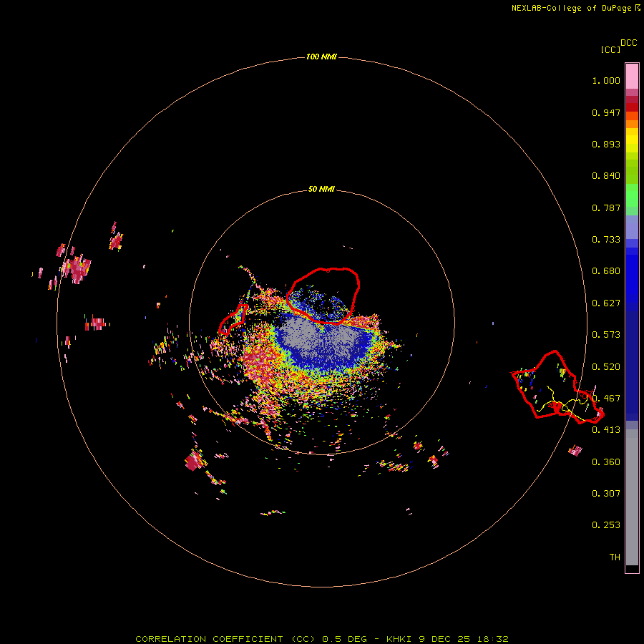644x644 pixels.
Task: Select the 0.573 legend value
Action: coord(606,335)
